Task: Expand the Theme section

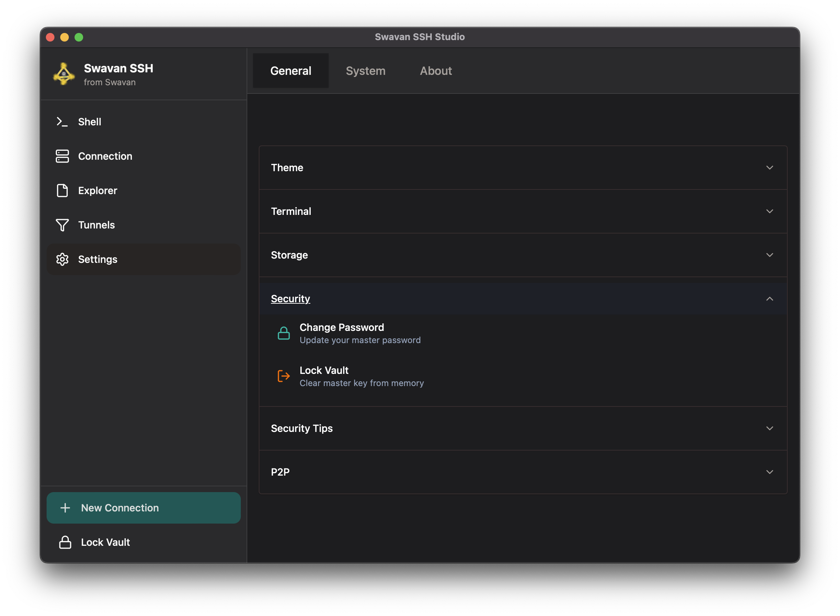Action: [x=770, y=168]
